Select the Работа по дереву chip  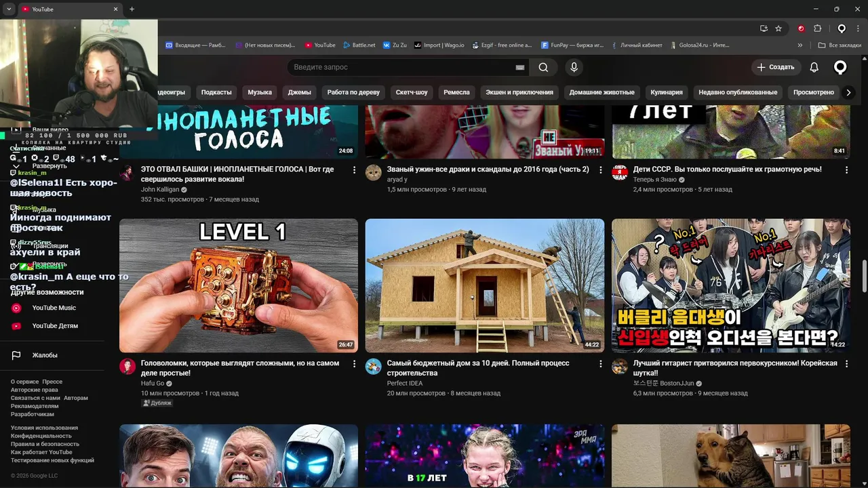pyautogui.click(x=353, y=92)
